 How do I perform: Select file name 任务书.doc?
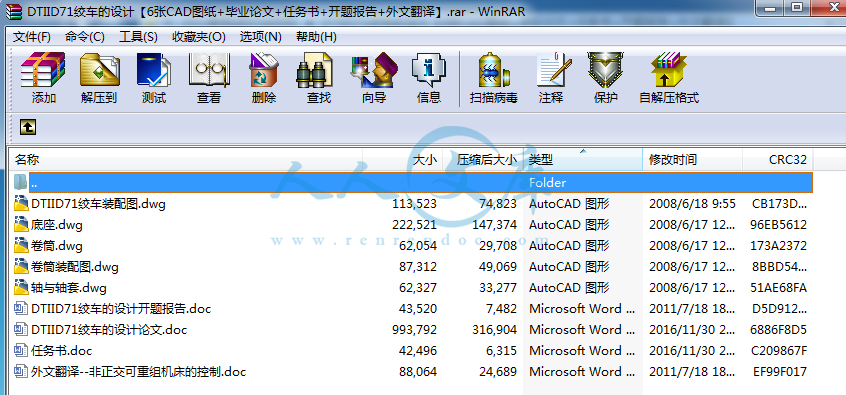pyautogui.click(x=62, y=351)
